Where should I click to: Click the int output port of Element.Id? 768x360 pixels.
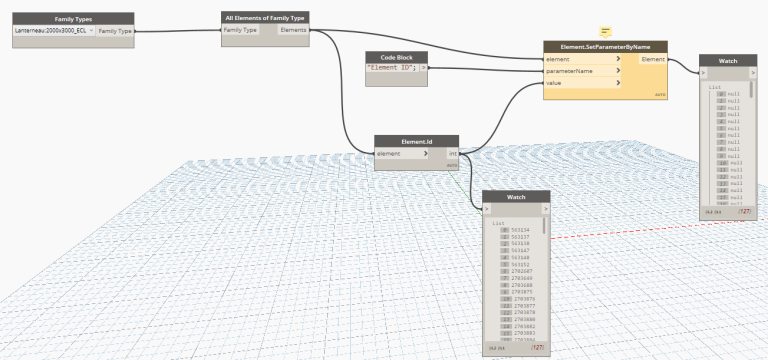pos(453,154)
